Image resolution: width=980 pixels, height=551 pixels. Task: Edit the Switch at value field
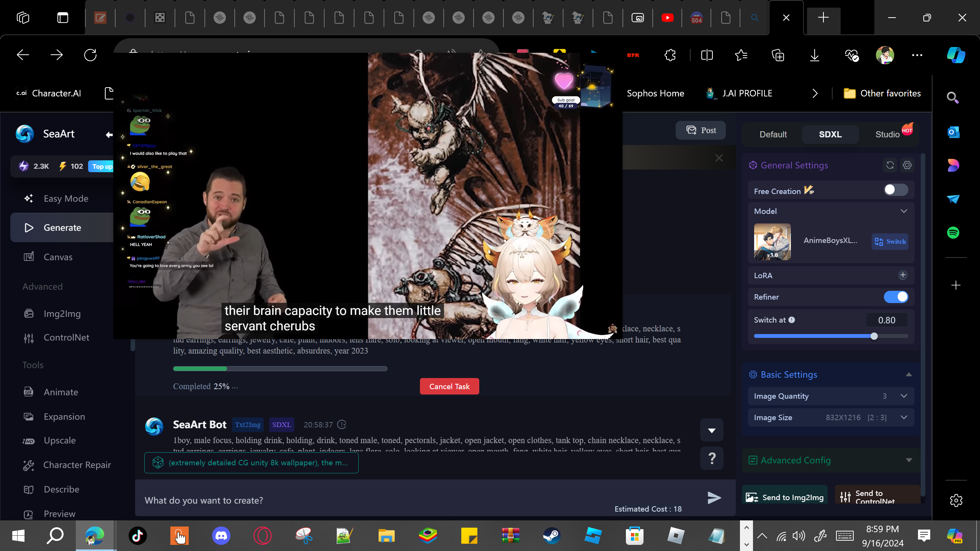point(887,320)
